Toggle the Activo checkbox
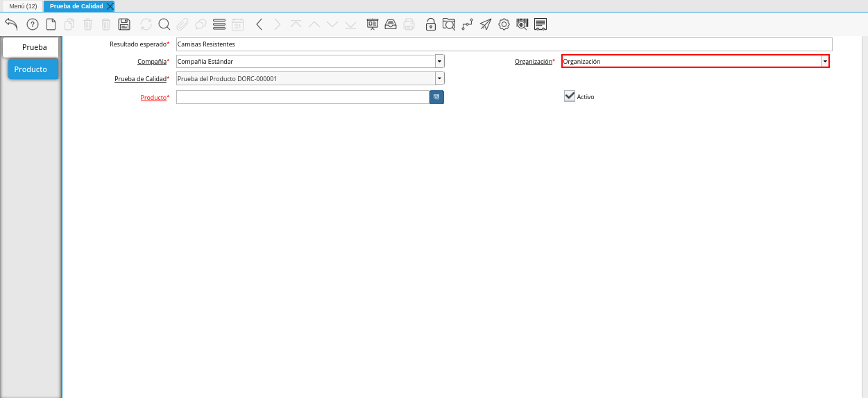 tap(570, 96)
